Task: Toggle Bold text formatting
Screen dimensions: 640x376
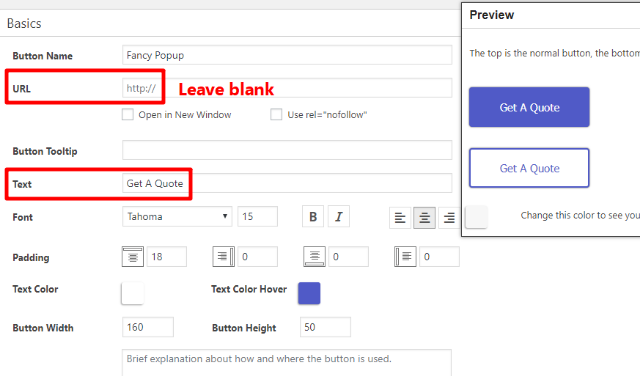Action: [x=313, y=216]
